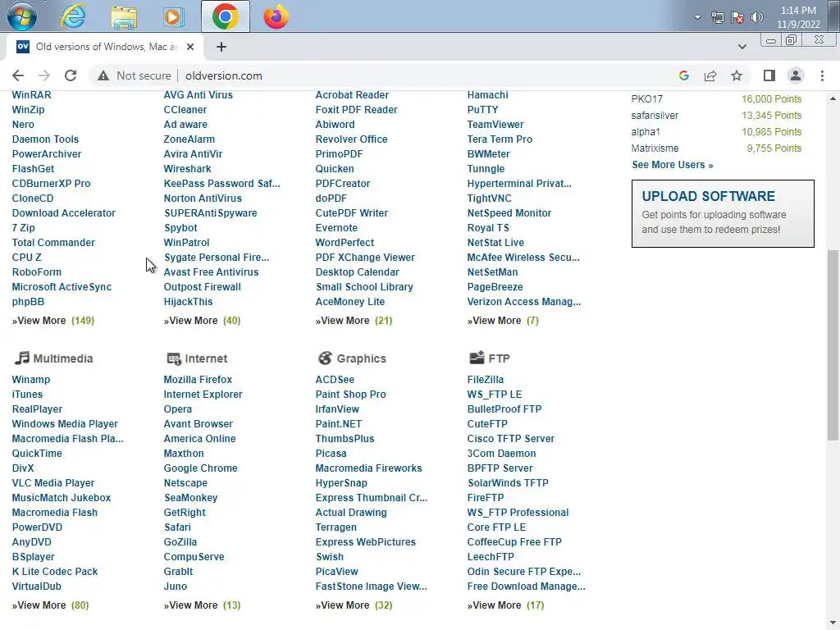The height and width of the screenshot is (630, 840).
Task: Click the scrollbar down arrow
Action: tap(833, 623)
